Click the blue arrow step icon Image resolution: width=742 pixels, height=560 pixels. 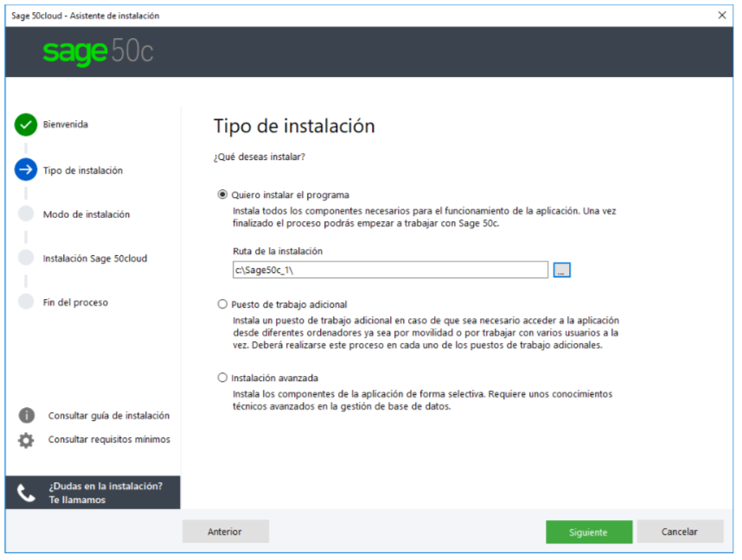pos(26,169)
